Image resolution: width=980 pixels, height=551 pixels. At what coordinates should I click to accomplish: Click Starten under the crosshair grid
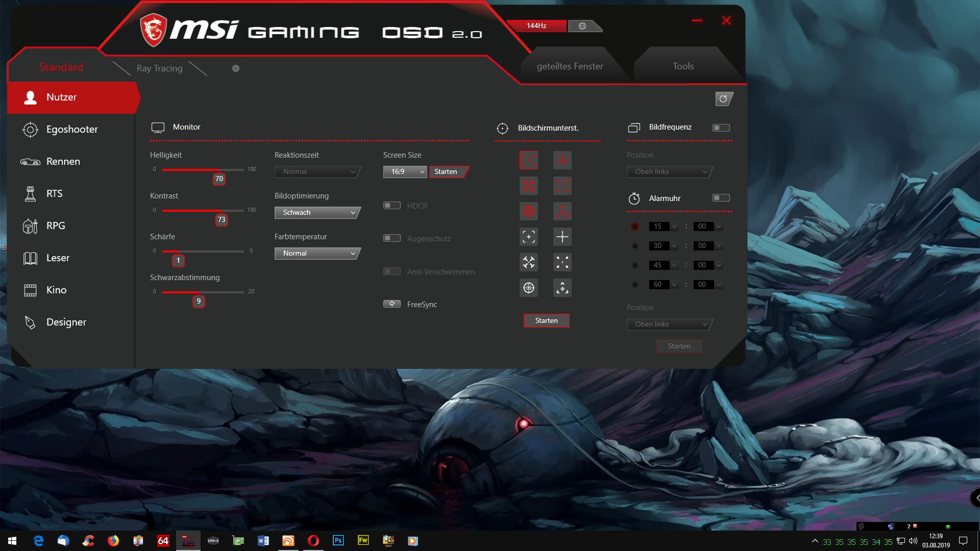(546, 320)
